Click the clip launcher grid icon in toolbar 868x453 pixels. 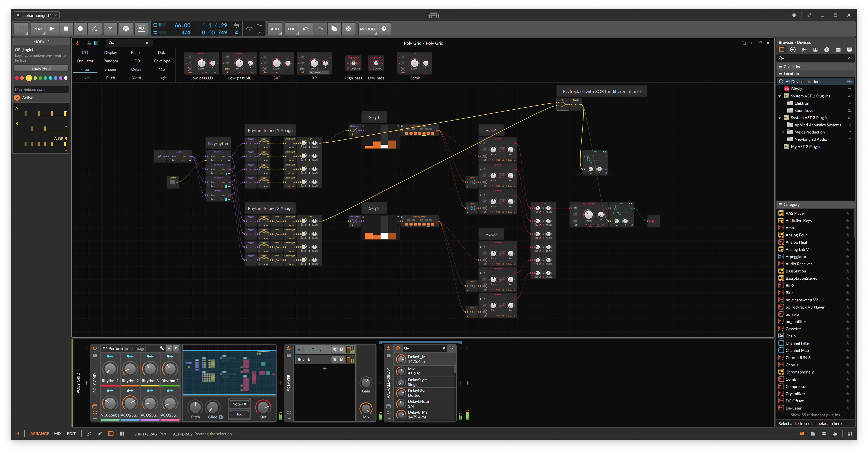point(142,29)
